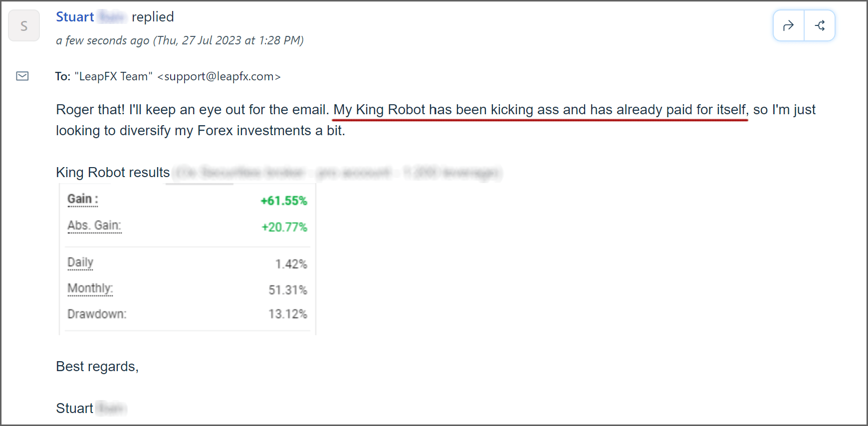
Task: Click the 13.12% drawdown value
Action: click(x=288, y=314)
